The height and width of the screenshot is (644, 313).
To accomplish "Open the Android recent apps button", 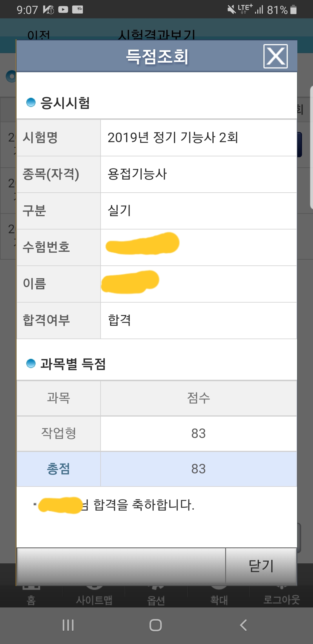I will click(x=68, y=625).
